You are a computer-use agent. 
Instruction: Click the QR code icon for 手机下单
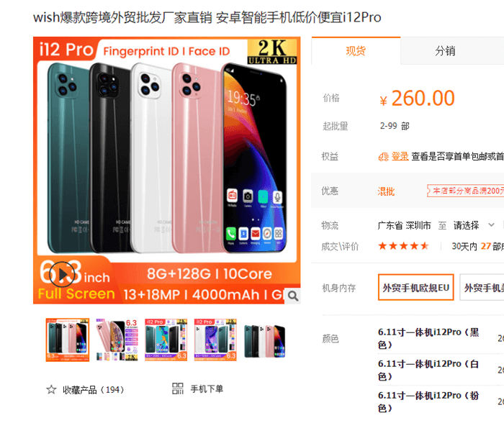[x=178, y=388]
